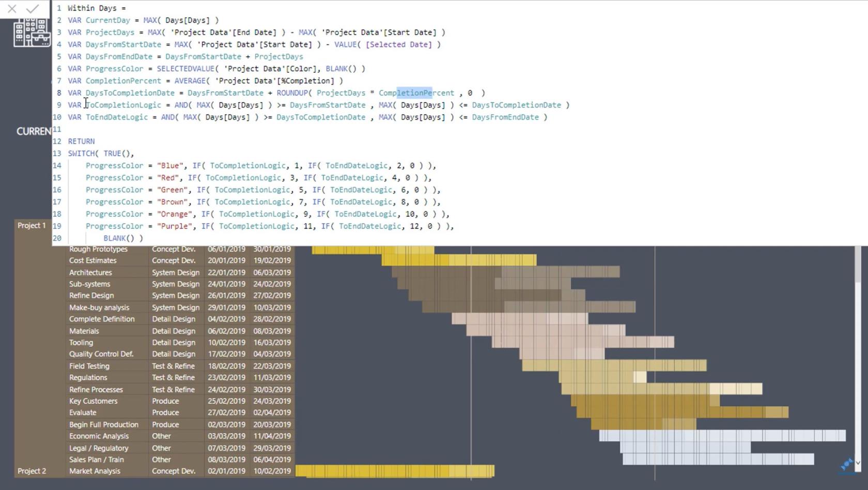Click Cost Estimates yellow Gantt bar

click(x=459, y=260)
